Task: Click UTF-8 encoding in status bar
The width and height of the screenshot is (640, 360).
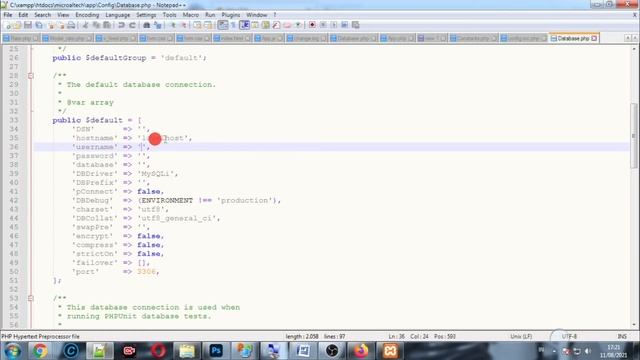Action: [x=569, y=337]
